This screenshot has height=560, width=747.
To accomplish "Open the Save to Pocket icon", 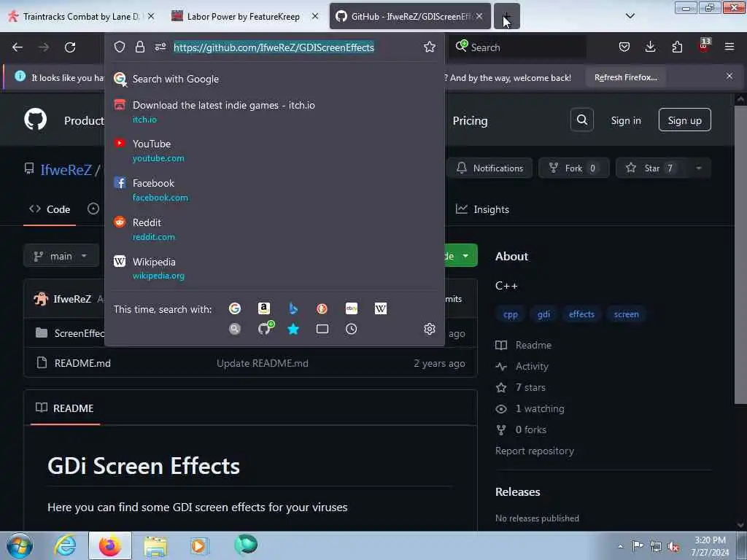I will (x=624, y=47).
